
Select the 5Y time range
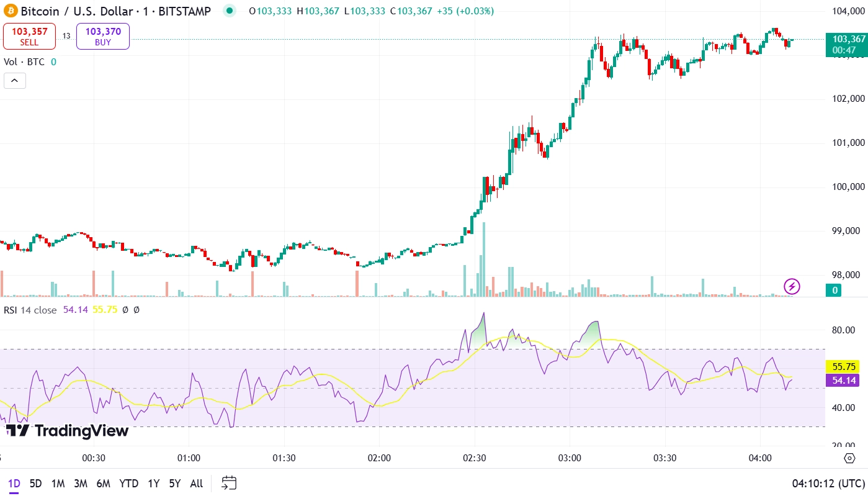(175, 483)
